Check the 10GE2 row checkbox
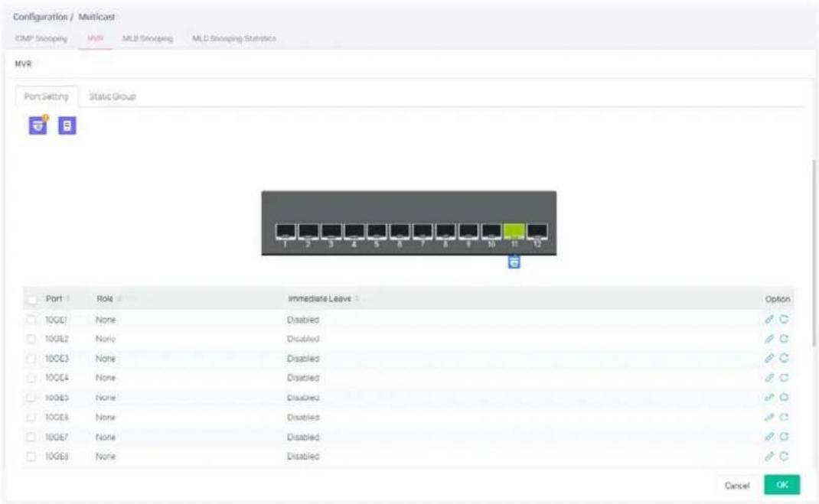The height and width of the screenshot is (504, 819). click(31, 339)
